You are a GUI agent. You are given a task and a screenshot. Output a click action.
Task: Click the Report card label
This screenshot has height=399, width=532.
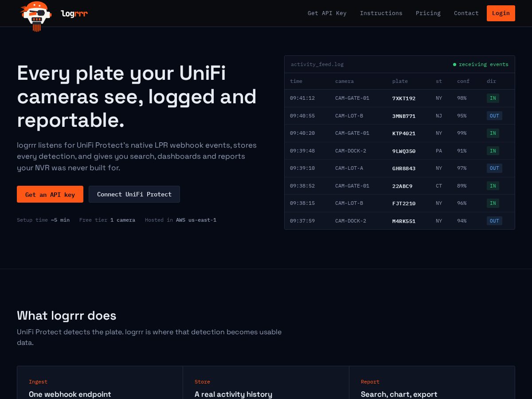370,382
